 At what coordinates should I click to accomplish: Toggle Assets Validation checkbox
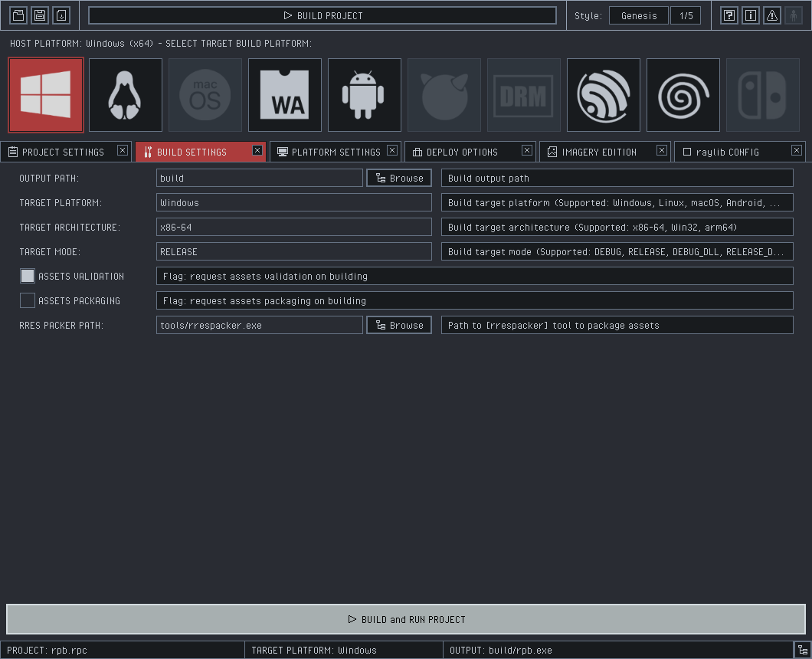point(28,276)
